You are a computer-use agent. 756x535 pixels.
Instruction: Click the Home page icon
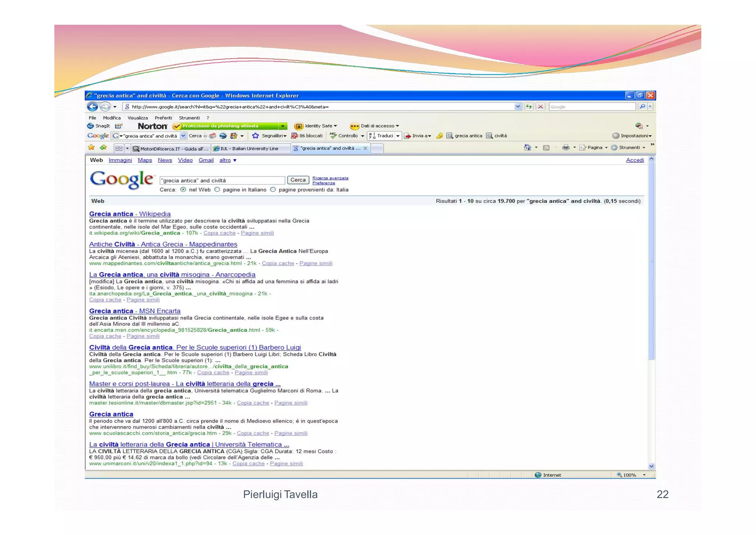527,148
